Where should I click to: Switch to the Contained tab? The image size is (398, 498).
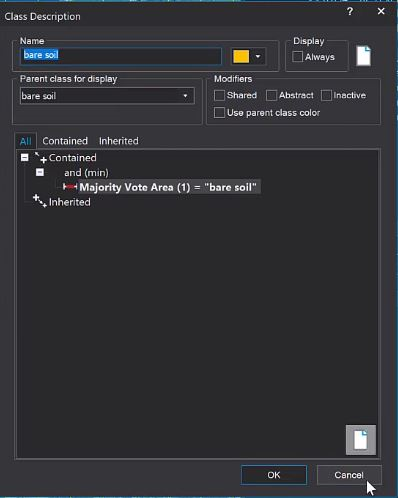coord(65,141)
